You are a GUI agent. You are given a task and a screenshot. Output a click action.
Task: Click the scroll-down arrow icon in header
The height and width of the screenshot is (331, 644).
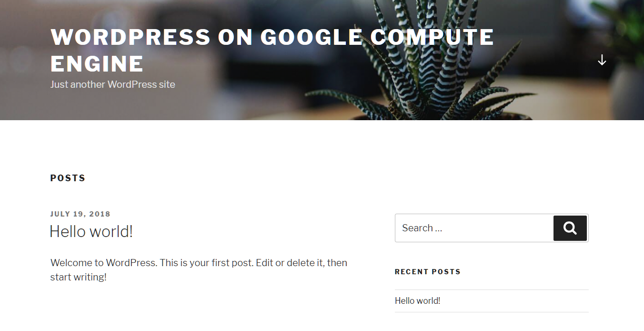pyautogui.click(x=602, y=60)
